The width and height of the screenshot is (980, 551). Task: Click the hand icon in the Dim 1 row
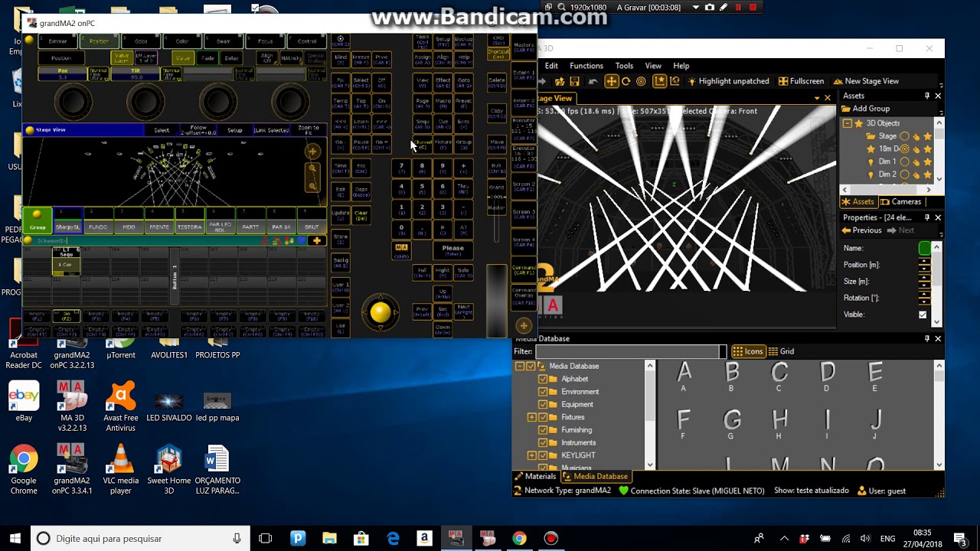click(916, 162)
